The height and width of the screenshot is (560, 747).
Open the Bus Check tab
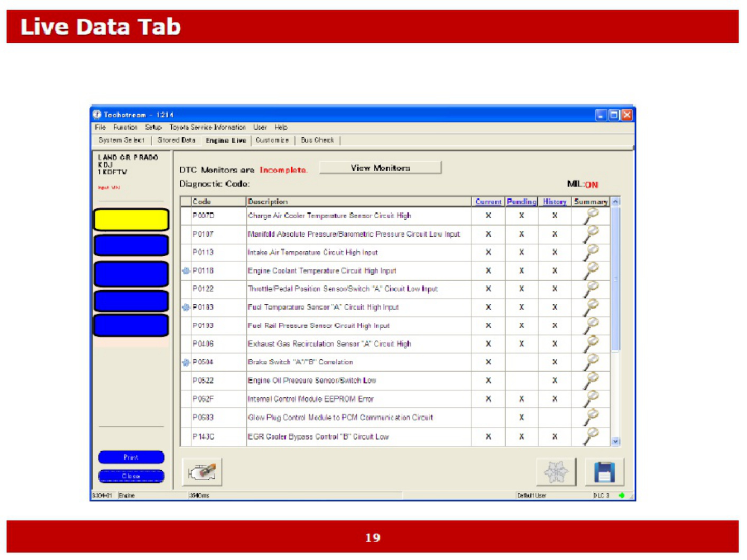point(317,141)
